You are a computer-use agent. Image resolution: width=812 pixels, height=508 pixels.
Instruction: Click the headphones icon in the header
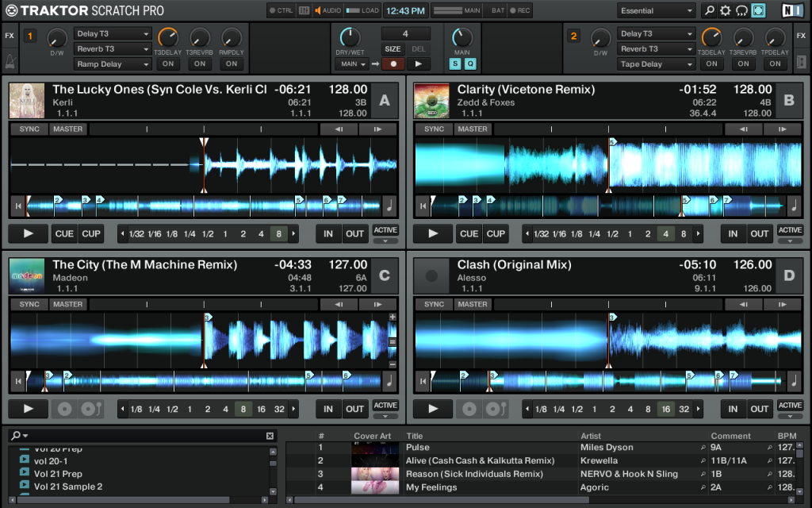click(741, 10)
